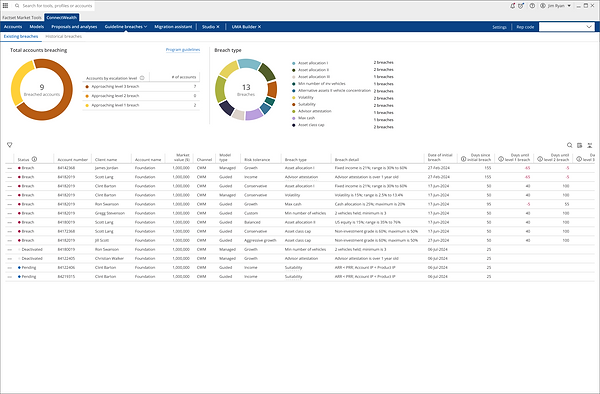600x394 pixels.
Task: Open the notifications bell
Action: pyautogui.click(x=512, y=6)
